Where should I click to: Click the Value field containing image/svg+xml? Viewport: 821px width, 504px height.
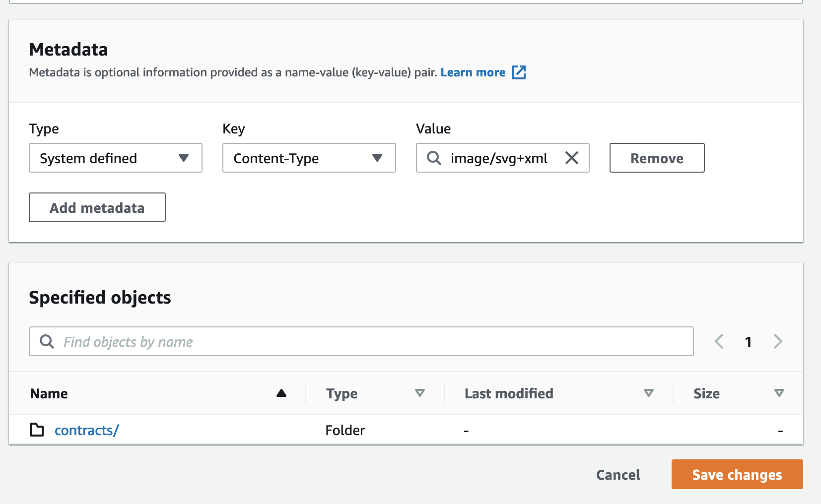pos(503,158)
